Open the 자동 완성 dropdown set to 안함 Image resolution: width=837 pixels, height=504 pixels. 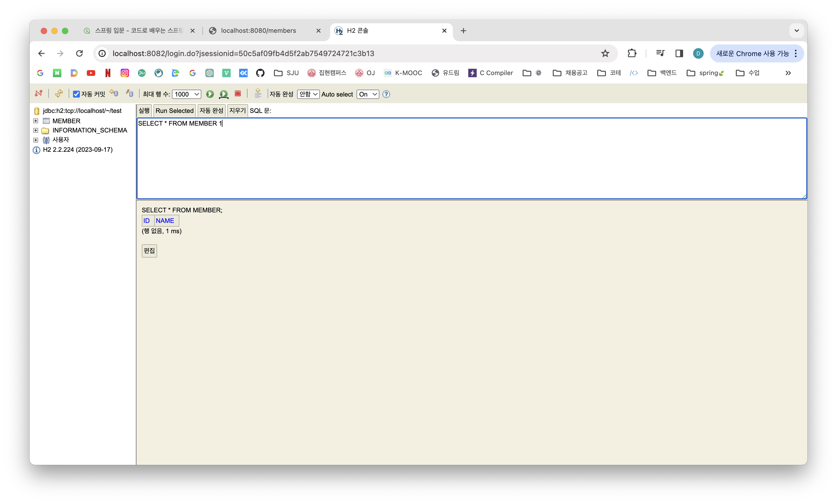point(308,94)
